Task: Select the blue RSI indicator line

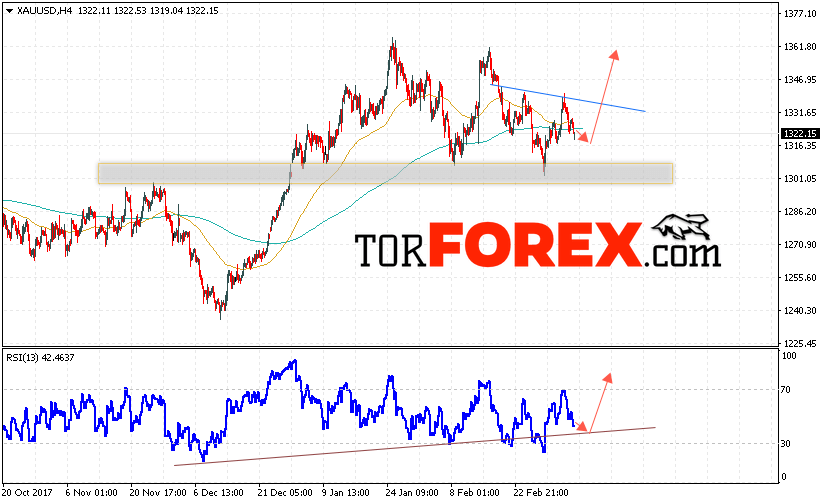Action: 289,411
